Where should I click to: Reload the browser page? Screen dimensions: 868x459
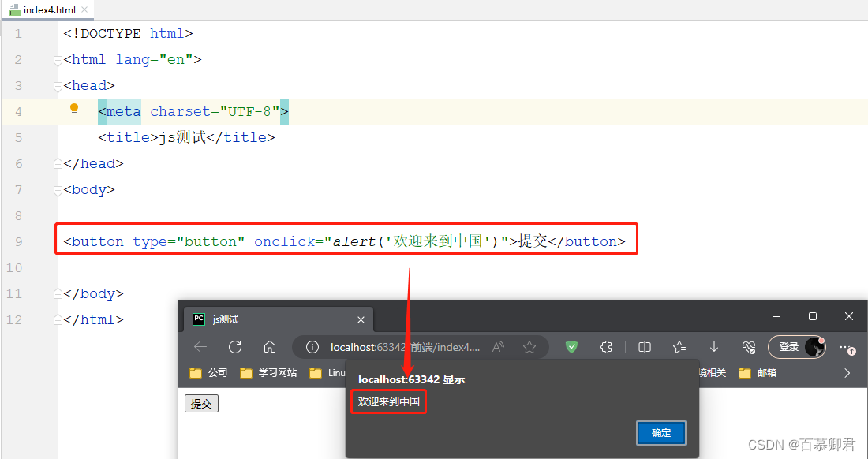click(235, 347)
